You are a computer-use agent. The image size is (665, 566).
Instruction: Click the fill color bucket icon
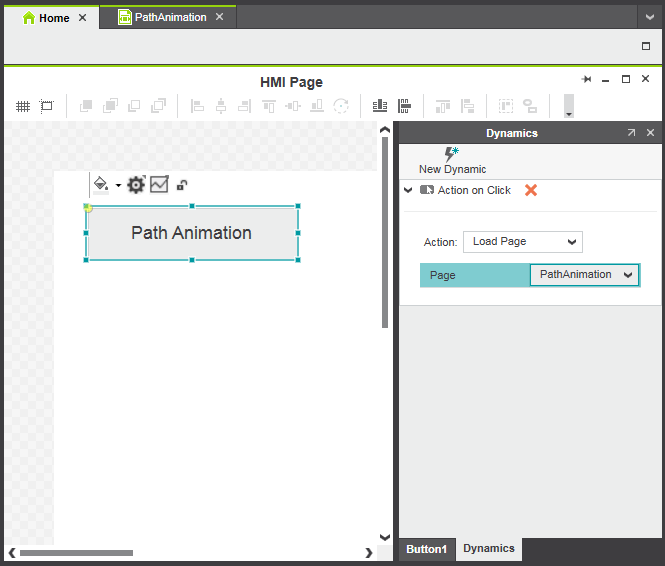(x=100, y=184)
